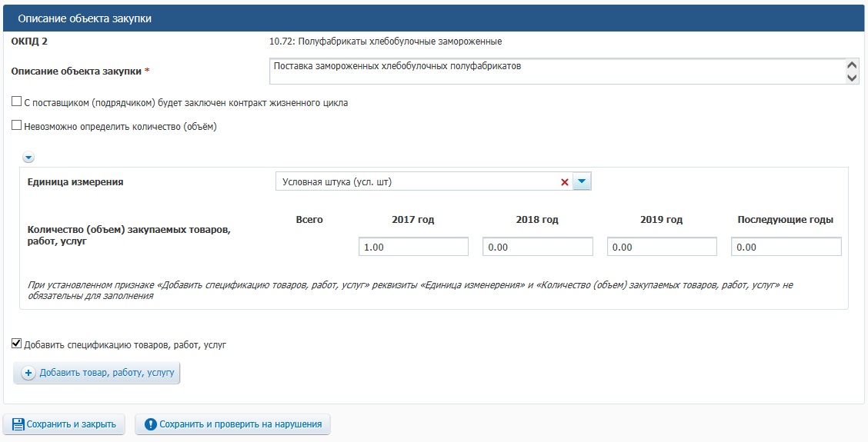This screenshot has height=442, width=868.
Task: Click plus icon on add item button
Action: pyautogui.click(x=28, y=373)
